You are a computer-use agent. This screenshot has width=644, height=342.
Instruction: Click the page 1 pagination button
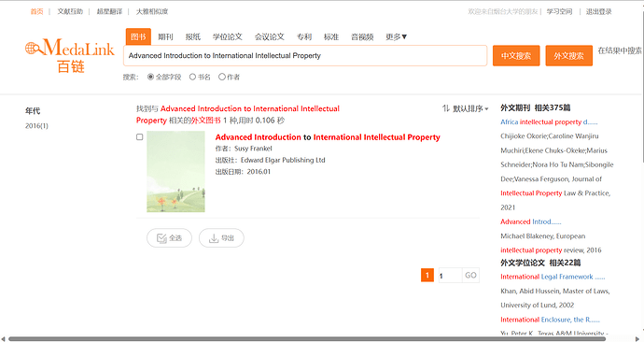(427, 275)
